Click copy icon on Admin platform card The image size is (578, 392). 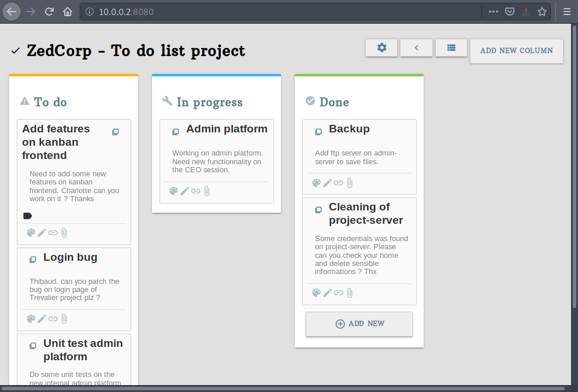tap(176, 132)
